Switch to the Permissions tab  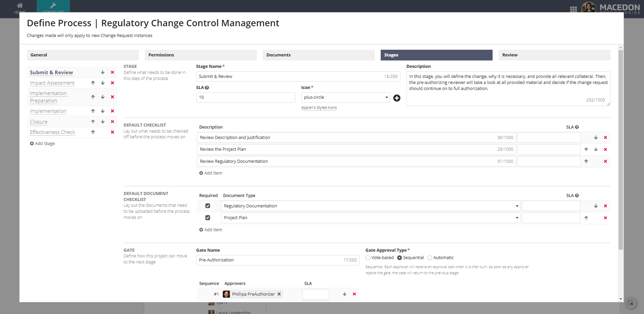click(201, 55)
